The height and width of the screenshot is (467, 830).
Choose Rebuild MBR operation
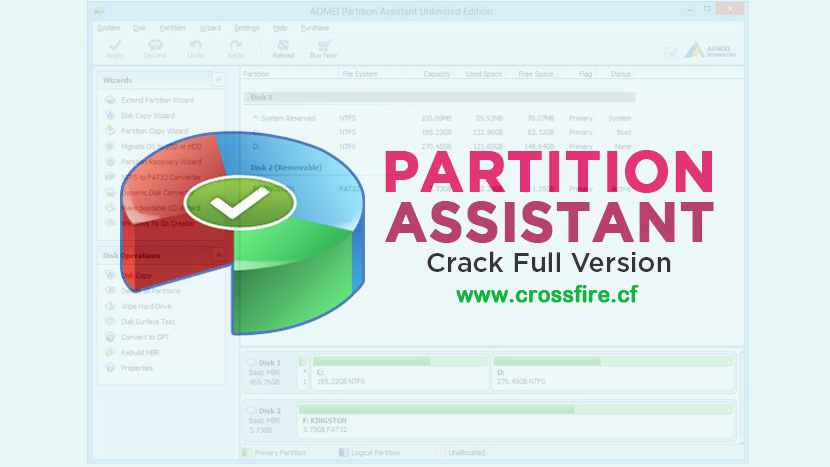tap(140, 352)
